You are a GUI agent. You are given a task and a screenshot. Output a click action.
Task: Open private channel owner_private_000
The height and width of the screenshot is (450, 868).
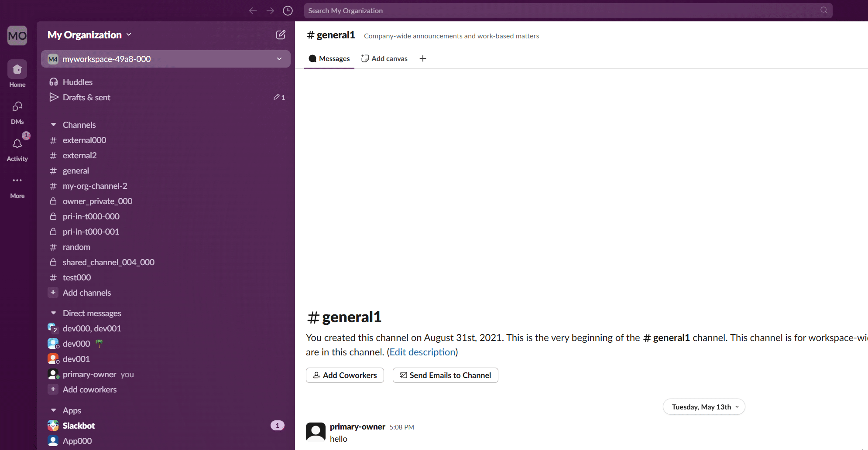pos(166,201)
